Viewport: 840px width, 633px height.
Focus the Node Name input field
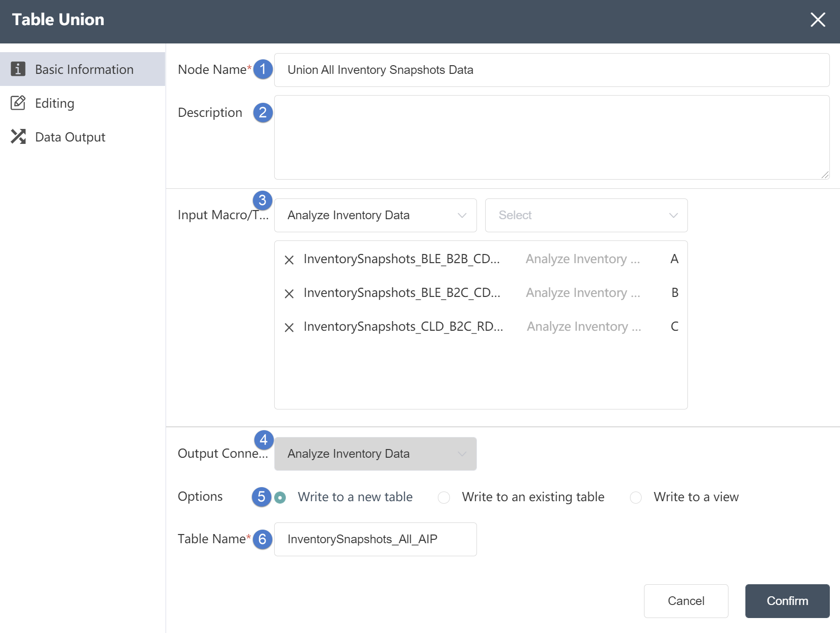[552, 70]
